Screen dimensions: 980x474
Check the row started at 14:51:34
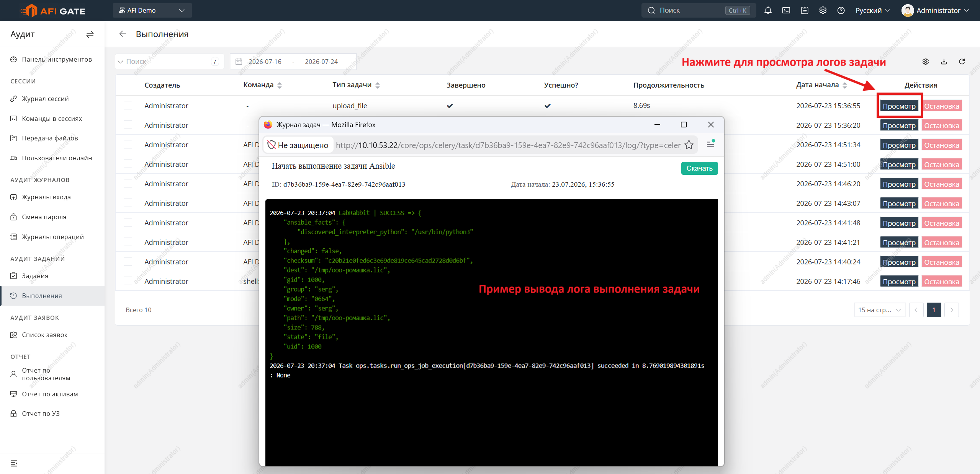coord(128,144)
